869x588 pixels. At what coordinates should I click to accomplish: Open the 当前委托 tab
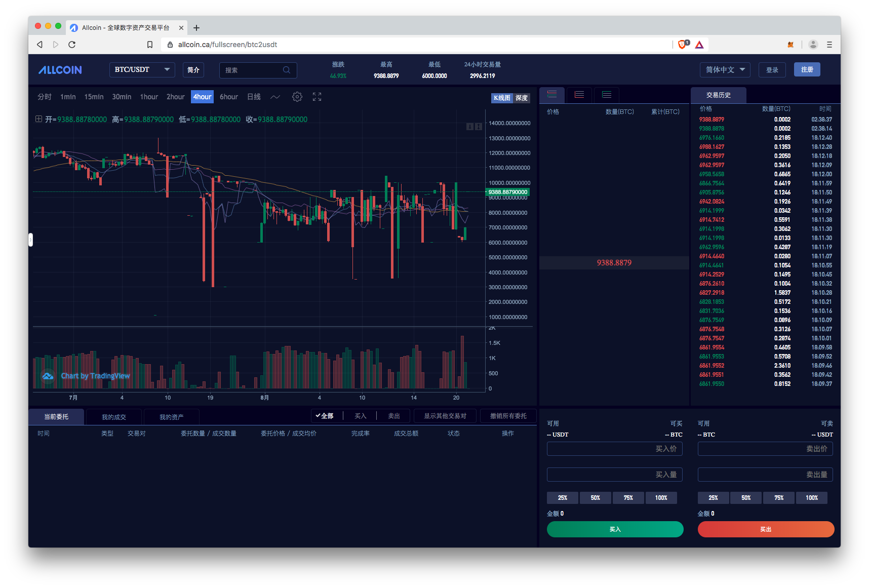(56, 417)
